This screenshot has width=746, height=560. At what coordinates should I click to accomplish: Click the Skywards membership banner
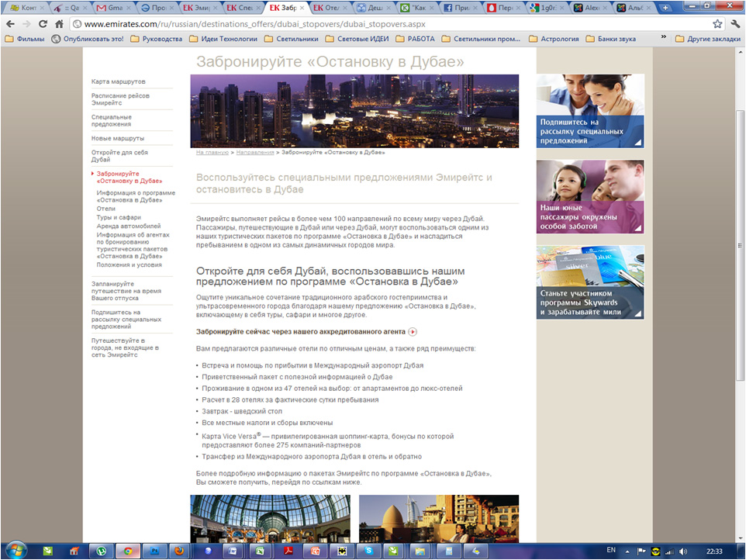tap(590, 282)
